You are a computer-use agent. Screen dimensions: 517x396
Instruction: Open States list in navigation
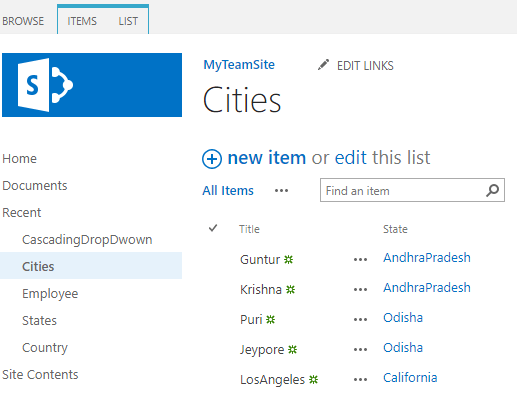pyautogui.click(x=39, y=320)
